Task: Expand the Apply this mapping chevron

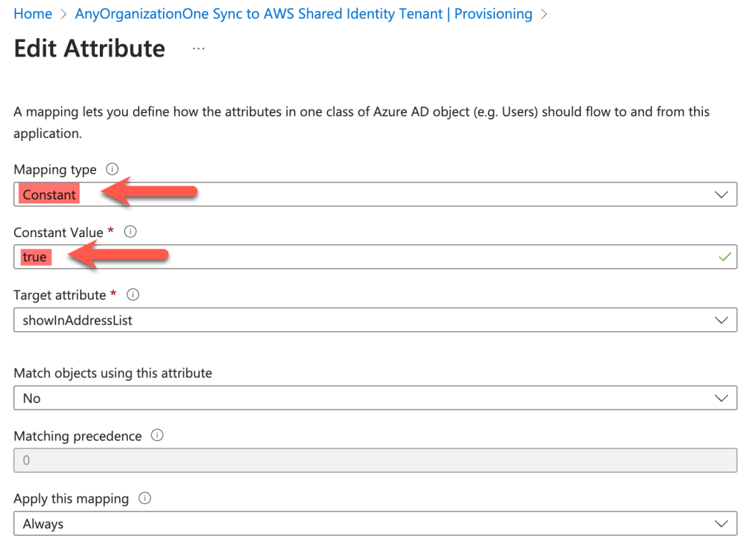Action: (x=723, y=523)
